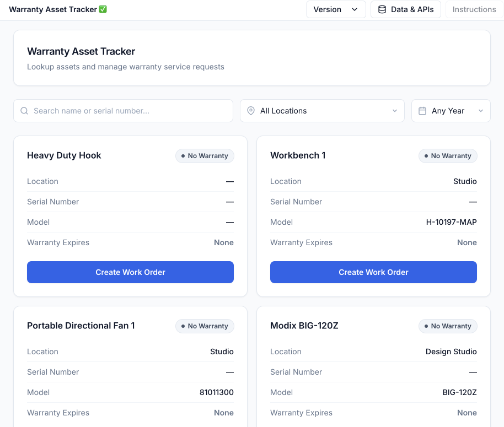Click No Warranty badge on Modix BIG-120Z
The height and width of the screenshot is (427, 504).
tap(448, 326)
